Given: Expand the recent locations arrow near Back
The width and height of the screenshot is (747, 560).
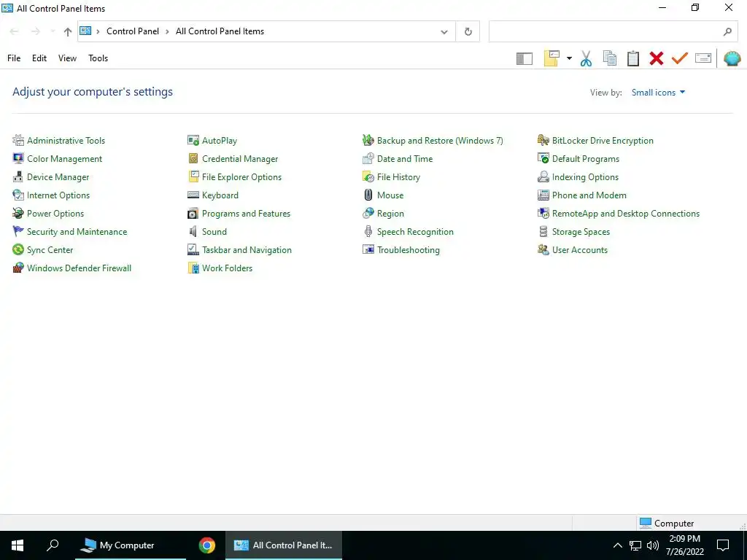Looking at the screenshot, I should [x=53, y=31].
